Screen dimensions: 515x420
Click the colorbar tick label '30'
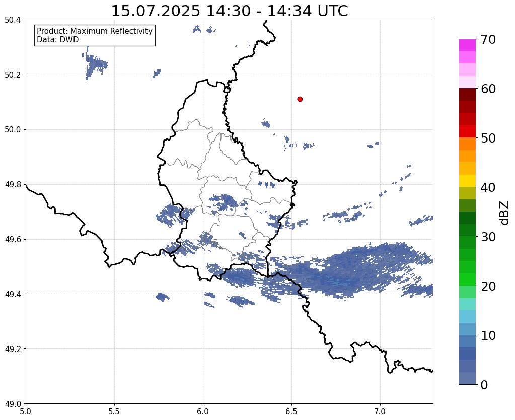point(488,237)
